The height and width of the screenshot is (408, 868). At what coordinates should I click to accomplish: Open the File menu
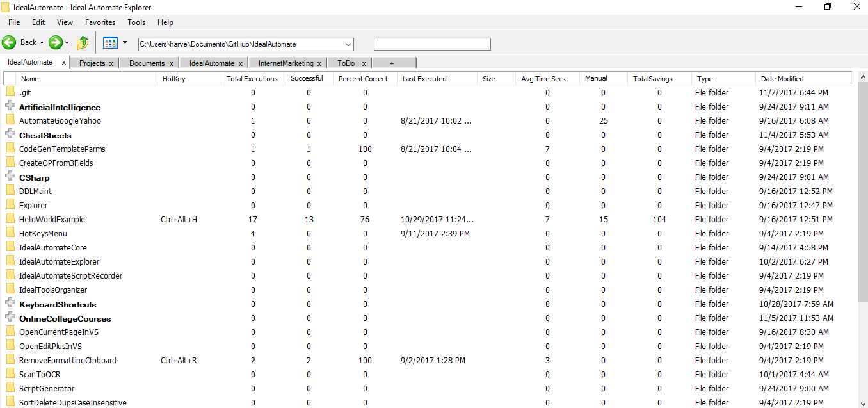14,22
